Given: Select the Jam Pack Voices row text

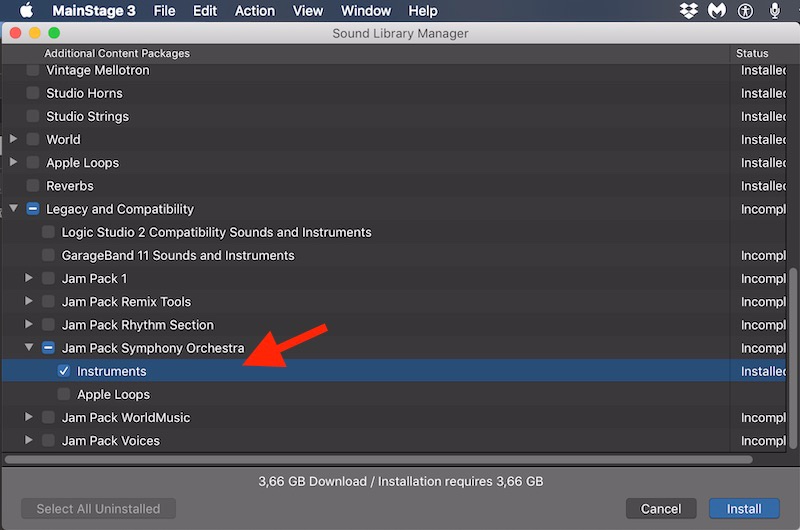Looking at the screenshot, I should point(111,441).
